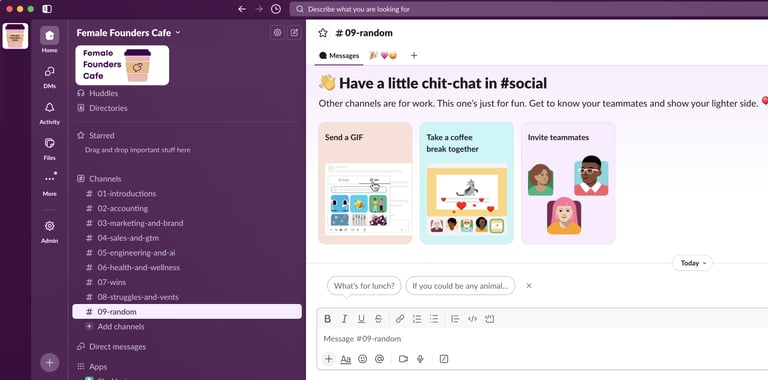Go forward with the right arrow

pos(259,9)
